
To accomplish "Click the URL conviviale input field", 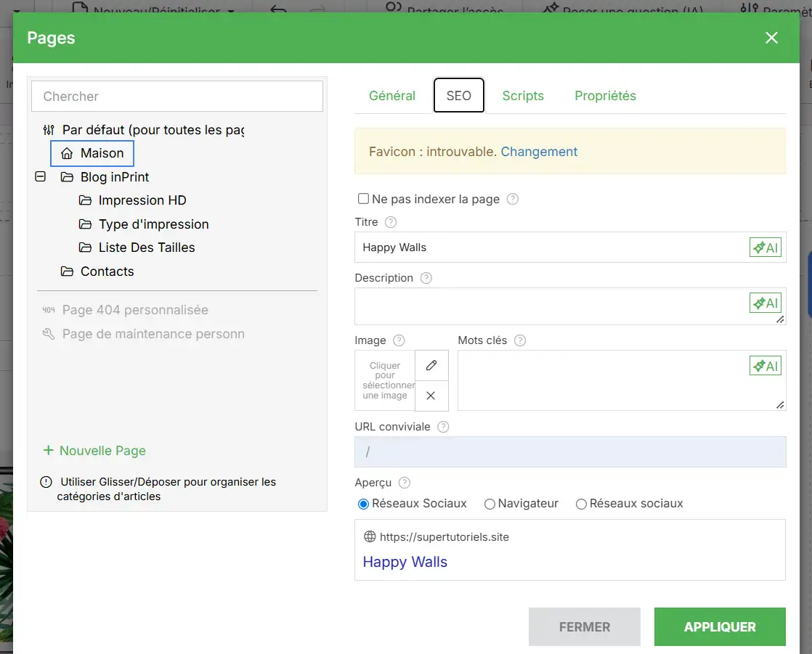I will click(570, 451).
